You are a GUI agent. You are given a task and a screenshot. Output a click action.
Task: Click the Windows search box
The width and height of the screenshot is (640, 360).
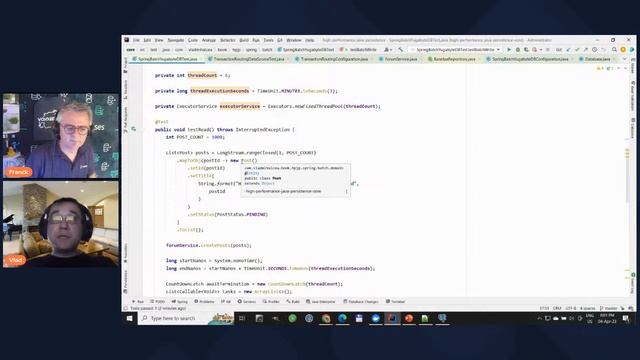(186, 318)
